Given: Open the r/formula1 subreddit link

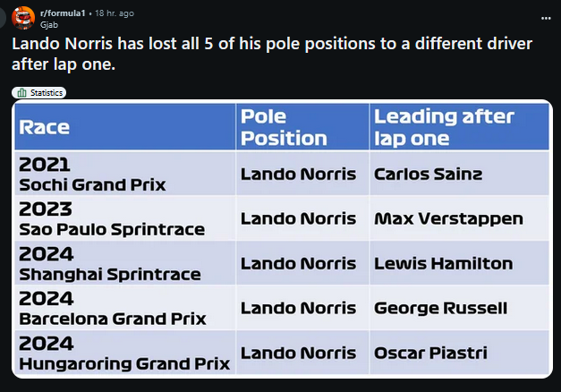Looking at the screenshot, I should tap(63, 13).
